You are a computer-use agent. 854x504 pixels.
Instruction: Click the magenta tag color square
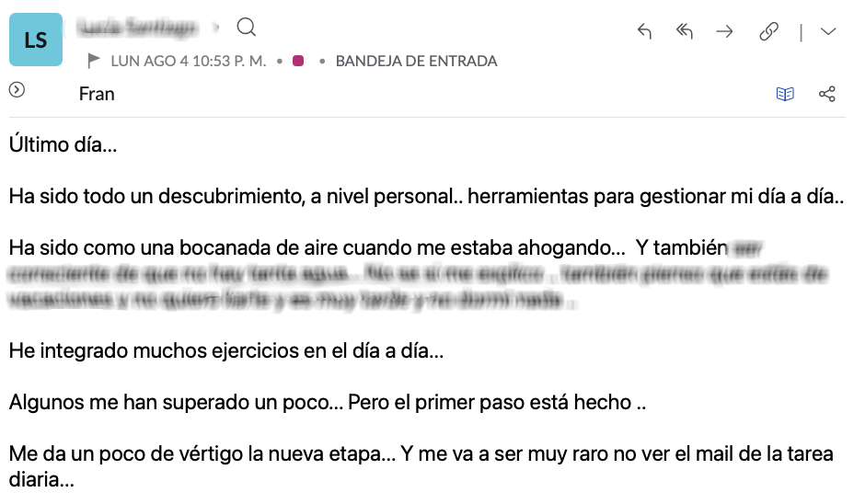pos(298,62)
